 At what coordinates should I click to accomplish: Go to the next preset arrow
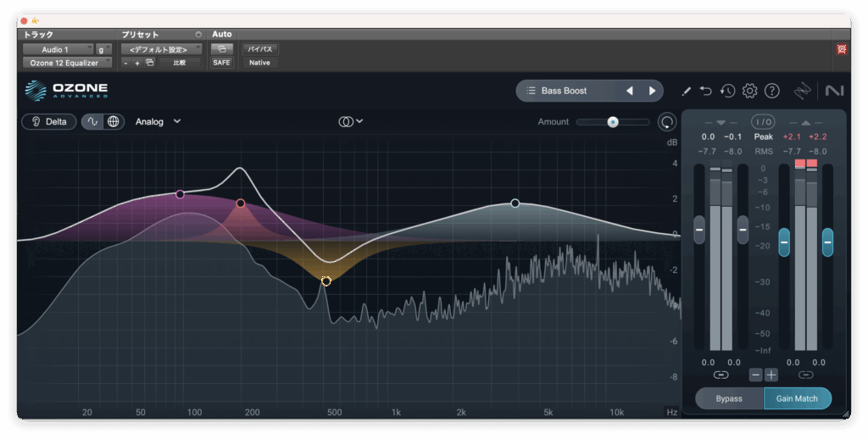pyautogui.click(x=652, y=91)
